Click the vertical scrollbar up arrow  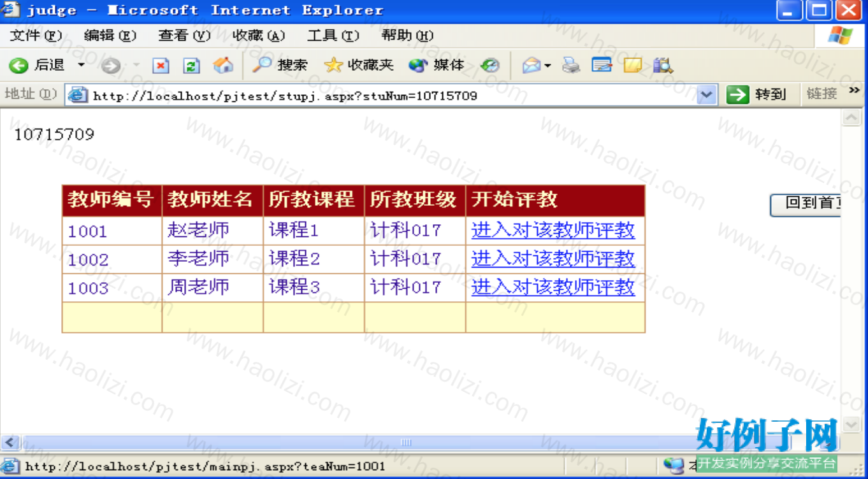(851, 117)
